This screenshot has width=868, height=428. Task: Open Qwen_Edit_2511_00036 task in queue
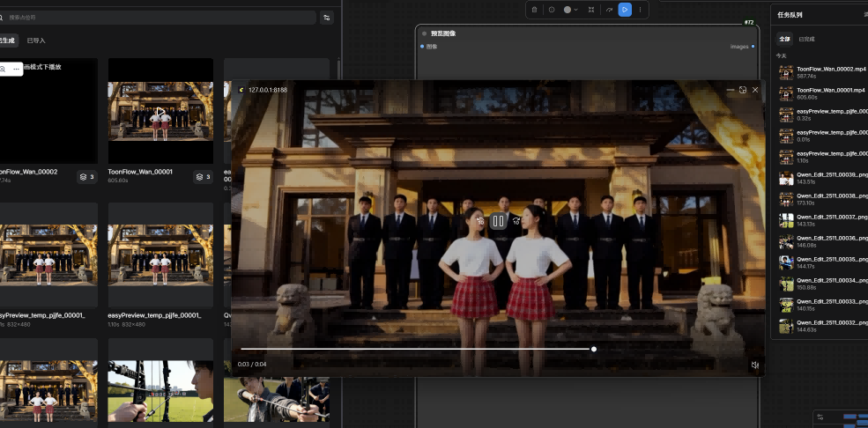pos(822,241)
